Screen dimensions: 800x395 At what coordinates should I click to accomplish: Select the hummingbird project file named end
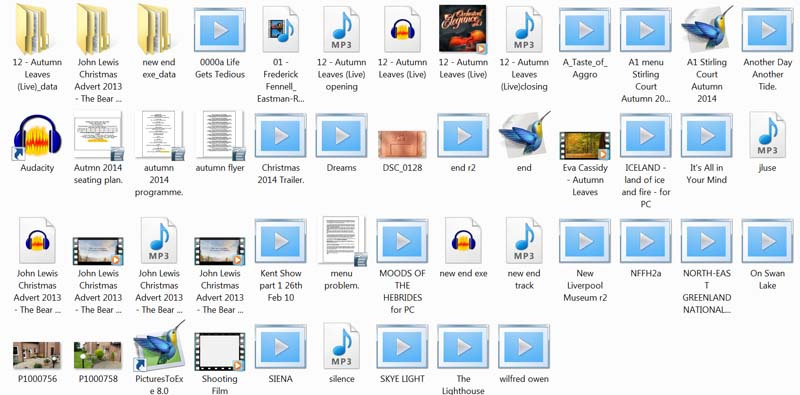click(524, 135)
